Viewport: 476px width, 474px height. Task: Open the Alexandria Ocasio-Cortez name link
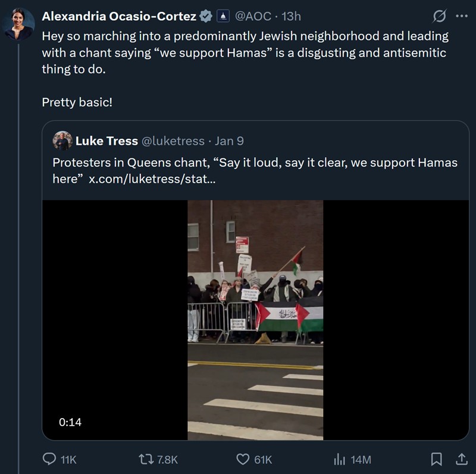click(x=118, y=16)
